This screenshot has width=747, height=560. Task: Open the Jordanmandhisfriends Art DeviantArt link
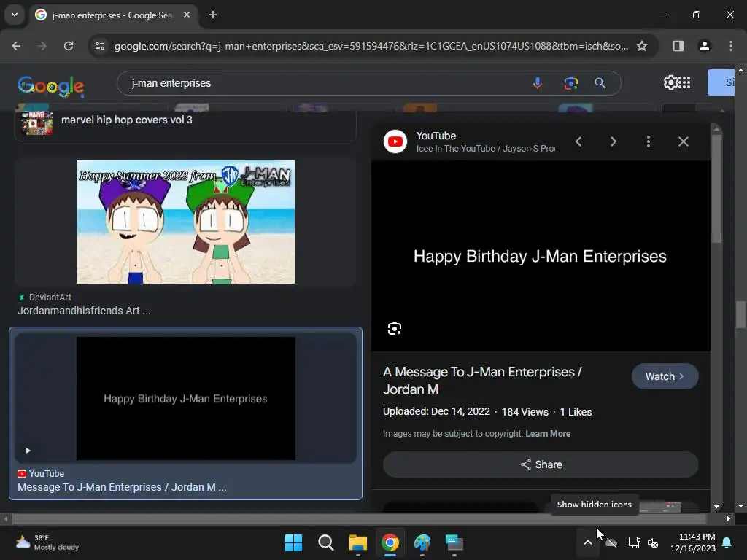[x=84, y=311]
